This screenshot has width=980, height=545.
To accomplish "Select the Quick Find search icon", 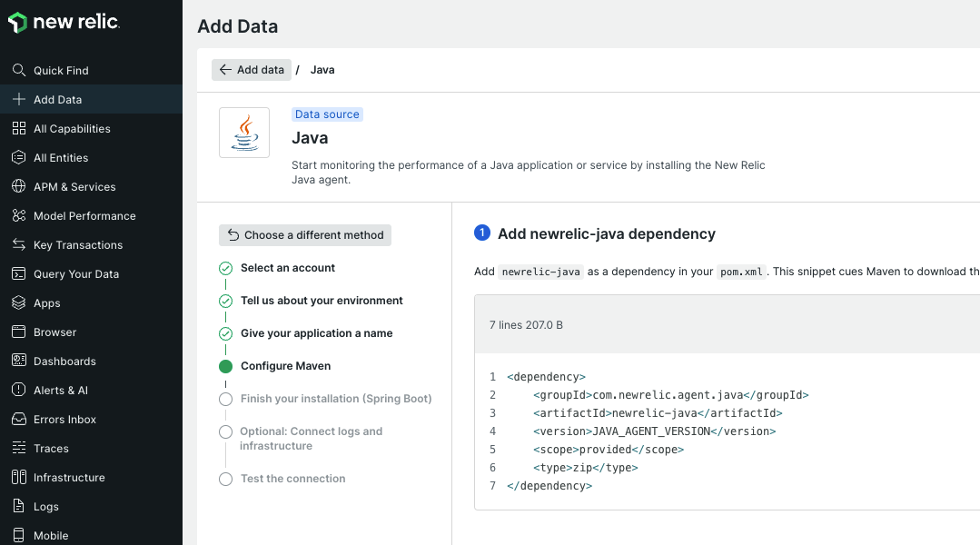I will pyautogui.click(x=19, y=70).
